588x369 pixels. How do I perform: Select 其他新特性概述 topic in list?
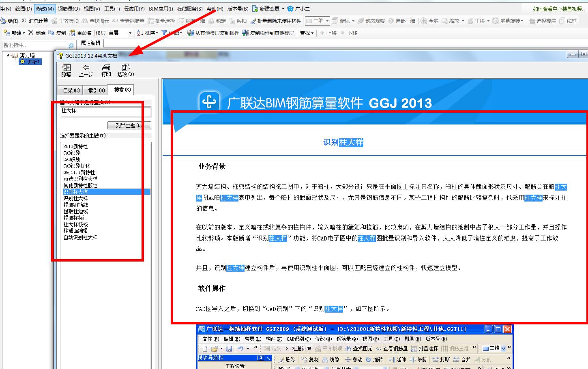coord(80,185)
